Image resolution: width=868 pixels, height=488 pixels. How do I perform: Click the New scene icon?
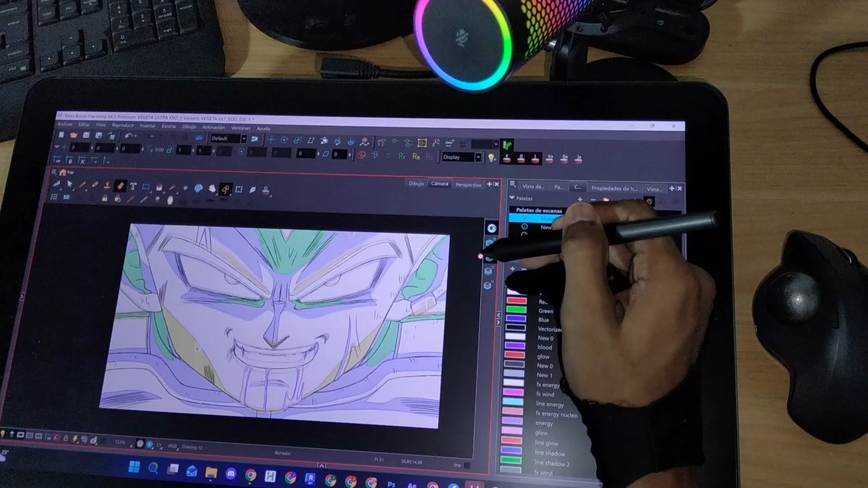click(61, 134)
